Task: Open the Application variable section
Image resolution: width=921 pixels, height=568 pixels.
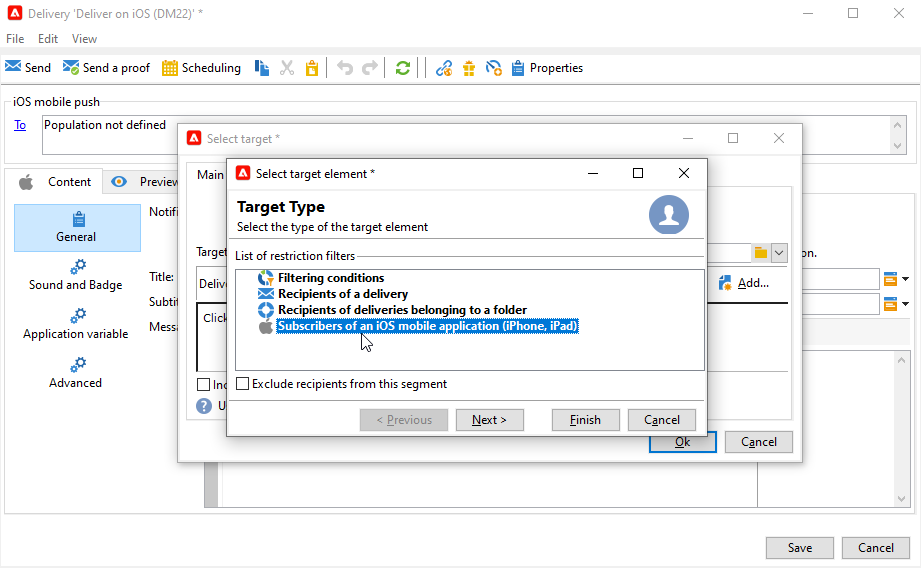Action: [x=76, y=324]
